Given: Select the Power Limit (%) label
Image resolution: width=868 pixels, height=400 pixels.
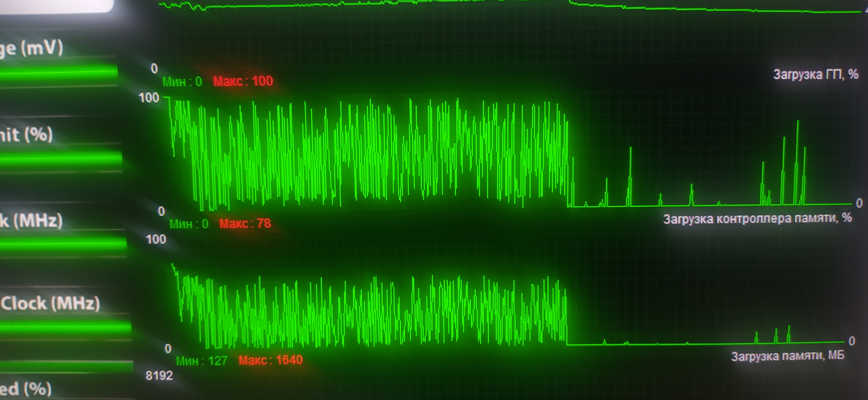Looking at the screenshot, I should (x=26, y=134).
